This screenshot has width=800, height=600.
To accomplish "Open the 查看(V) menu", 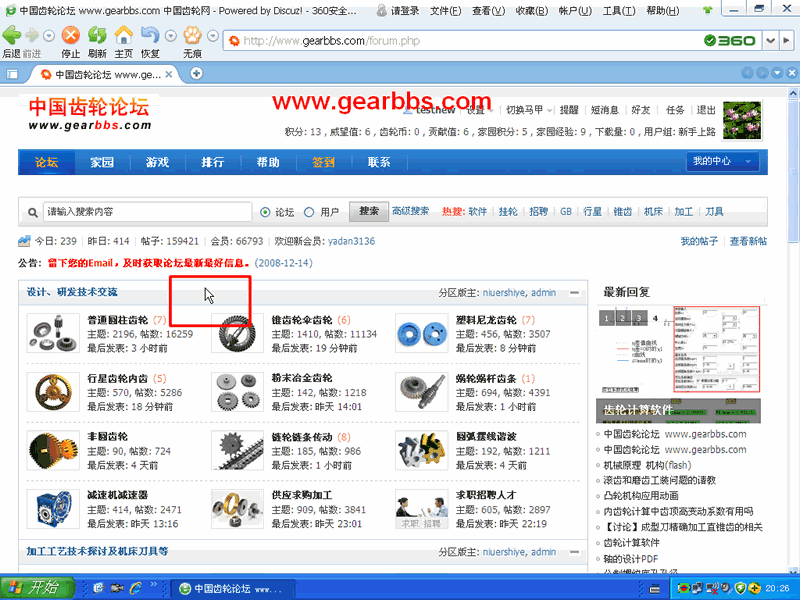I will click(488, 10).
